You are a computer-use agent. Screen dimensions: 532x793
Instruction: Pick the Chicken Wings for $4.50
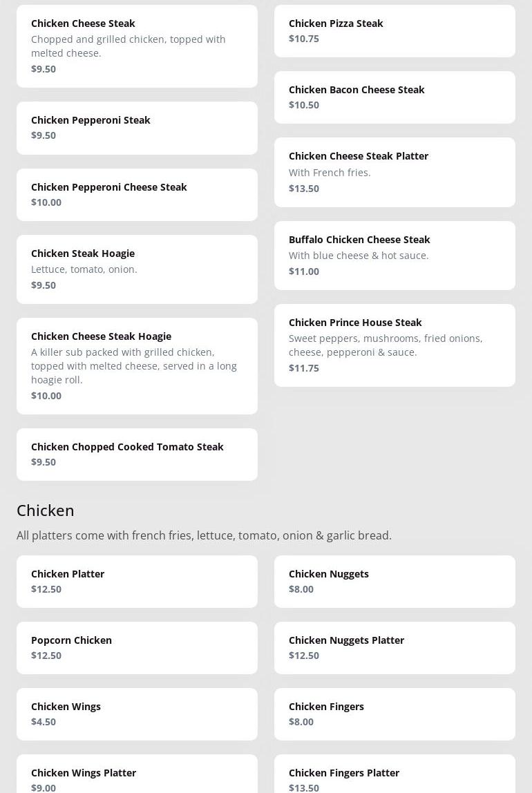click(x=137, y=714)
